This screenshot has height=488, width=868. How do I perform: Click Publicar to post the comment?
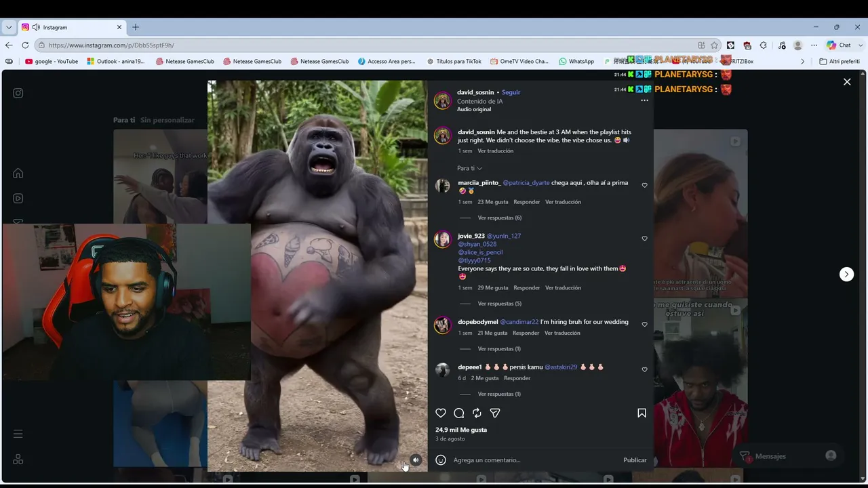[x=635, y=460]
